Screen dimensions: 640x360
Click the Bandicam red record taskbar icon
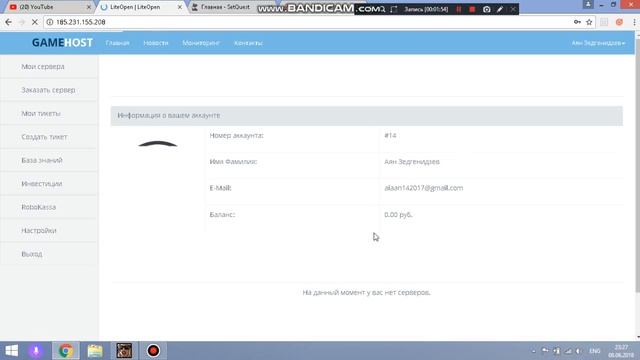pyautogui.click(x=153, y=351)
